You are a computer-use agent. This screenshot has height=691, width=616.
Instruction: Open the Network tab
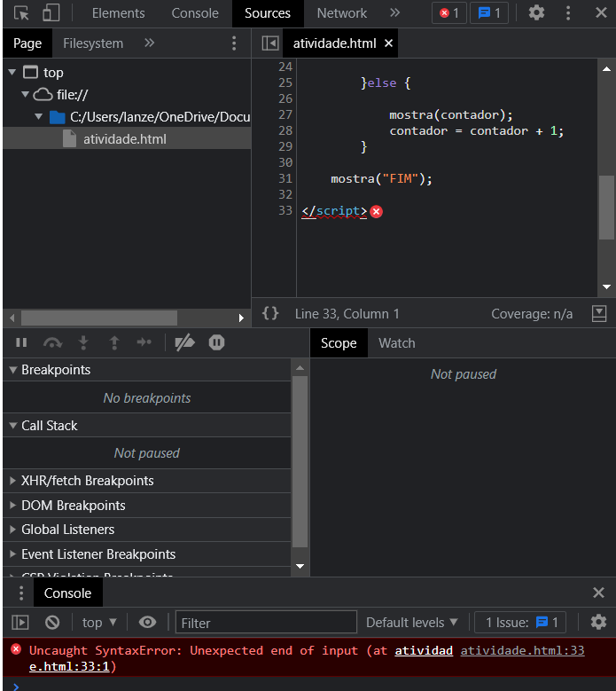[x=342, y=13]
